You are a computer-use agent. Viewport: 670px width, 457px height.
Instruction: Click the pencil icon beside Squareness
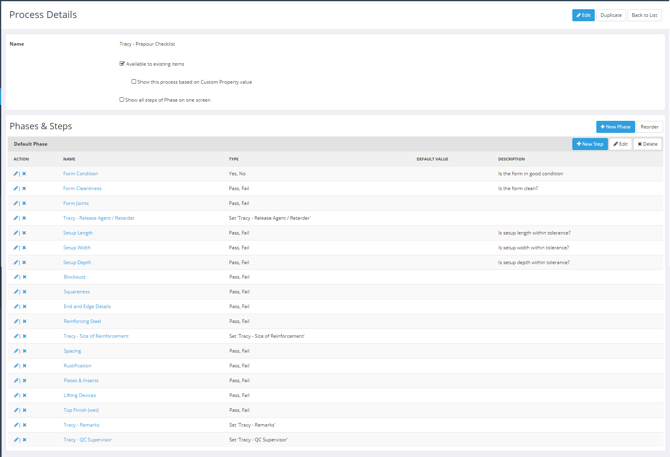tap(16, 292)
